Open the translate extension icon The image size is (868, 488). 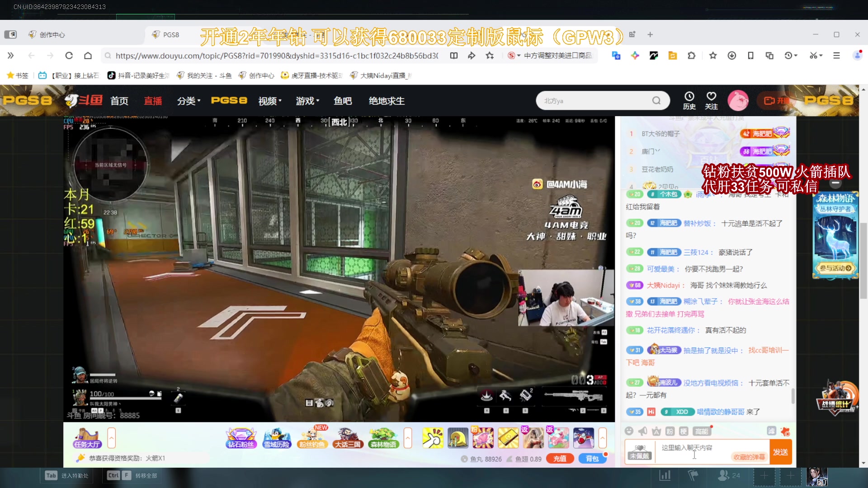(616, 56)
